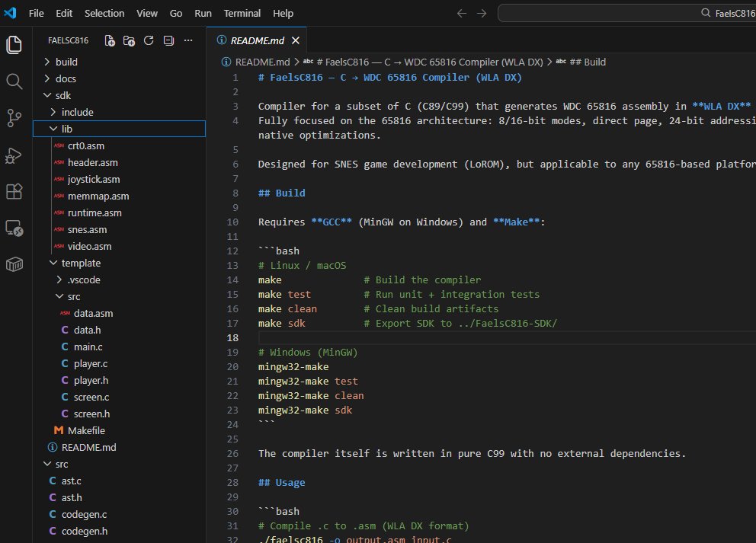Collapse all folders in explorer

tap(168, 40)
